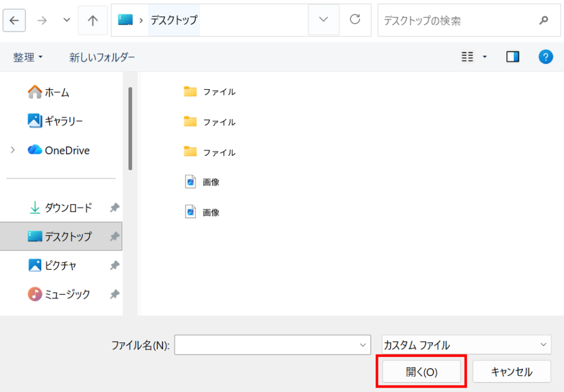564x392 pixels.
Task: Open the view options dropdown arrow
Action: click(x=485, y=57)
